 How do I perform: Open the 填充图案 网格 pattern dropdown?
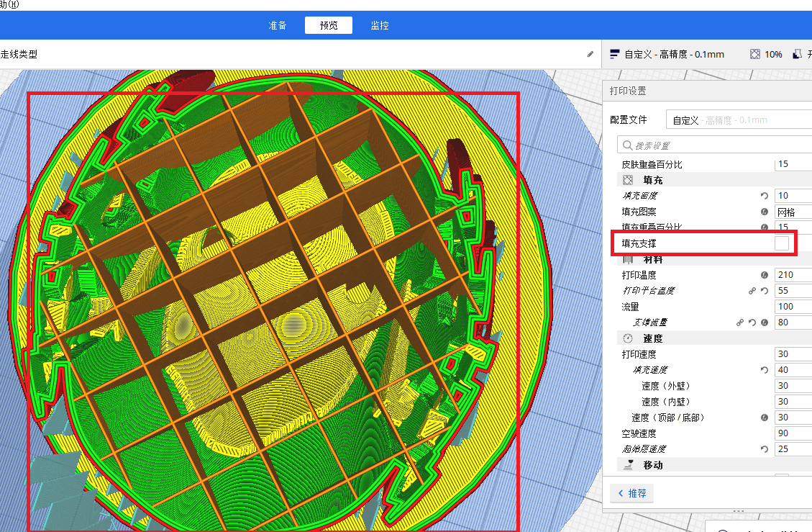coord(793,212)
